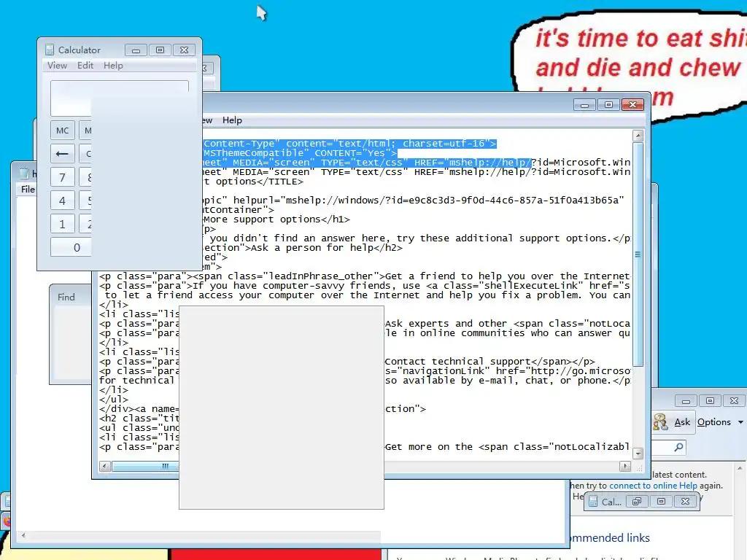This screenshot has height=560, width=747.
Task: Click the Ask icon in Windows Help
Action: (659, 422)
